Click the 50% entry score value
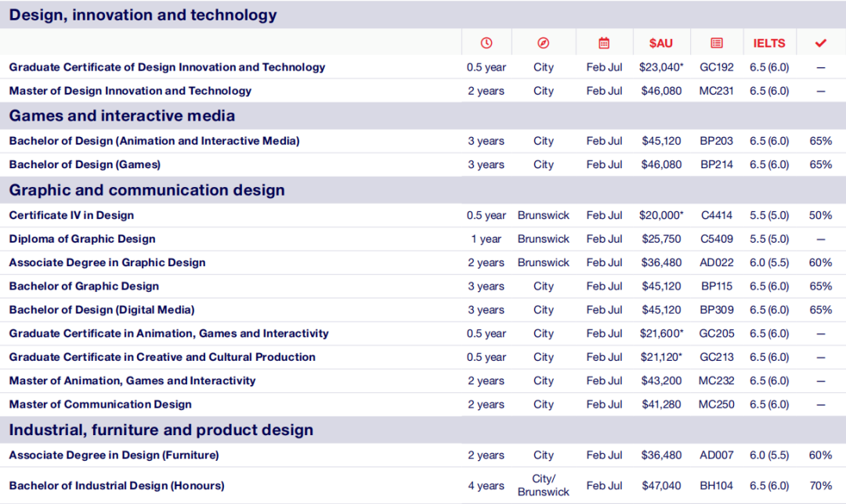This screenshot has width=846, height=504. click(x=821, y=216)
